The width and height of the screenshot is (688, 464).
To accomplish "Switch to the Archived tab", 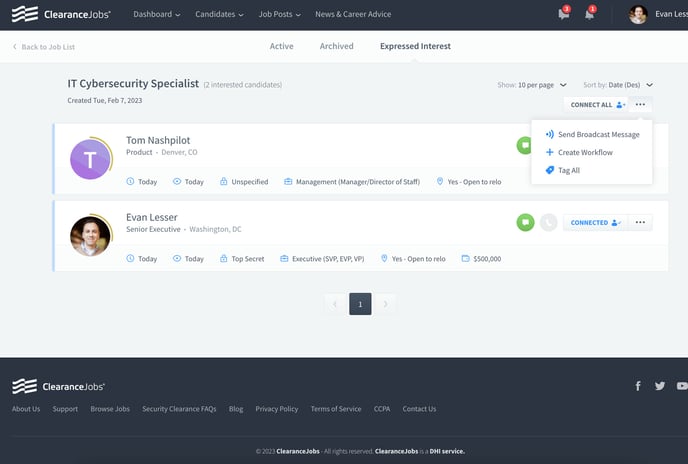I will (337, 46).
